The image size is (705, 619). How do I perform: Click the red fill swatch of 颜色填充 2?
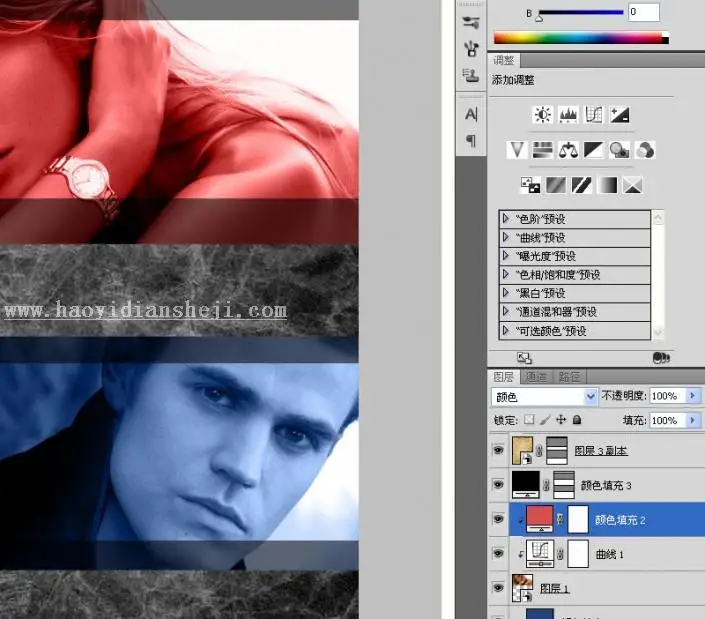[x=540, y=519]
